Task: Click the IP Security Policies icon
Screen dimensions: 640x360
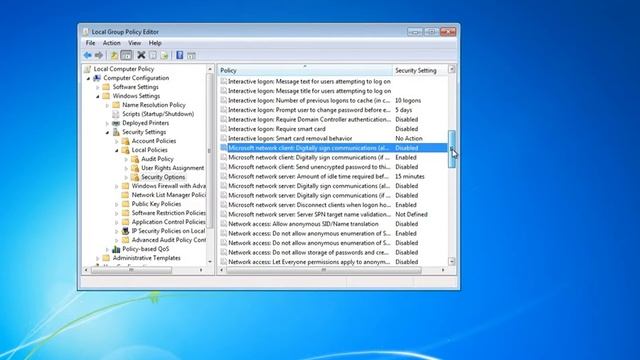Action: (x=125, y=231)
